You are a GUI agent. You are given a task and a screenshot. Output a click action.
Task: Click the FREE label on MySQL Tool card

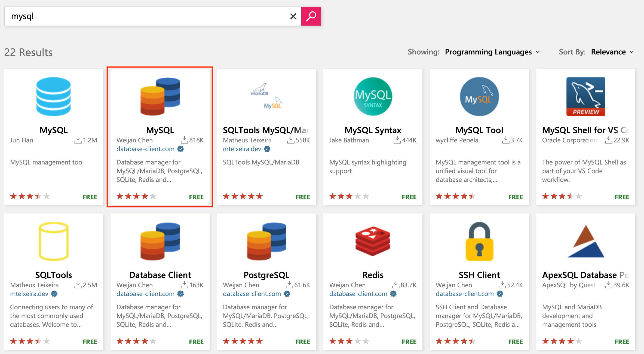(x=515, y=197)
